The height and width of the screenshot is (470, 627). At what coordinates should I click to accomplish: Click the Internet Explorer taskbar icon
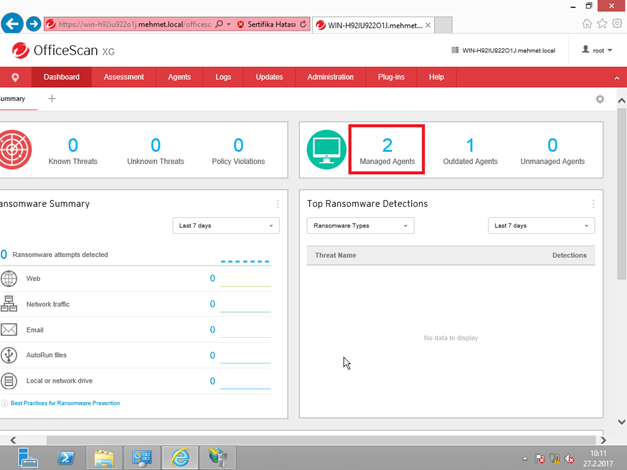pos(180,458)
